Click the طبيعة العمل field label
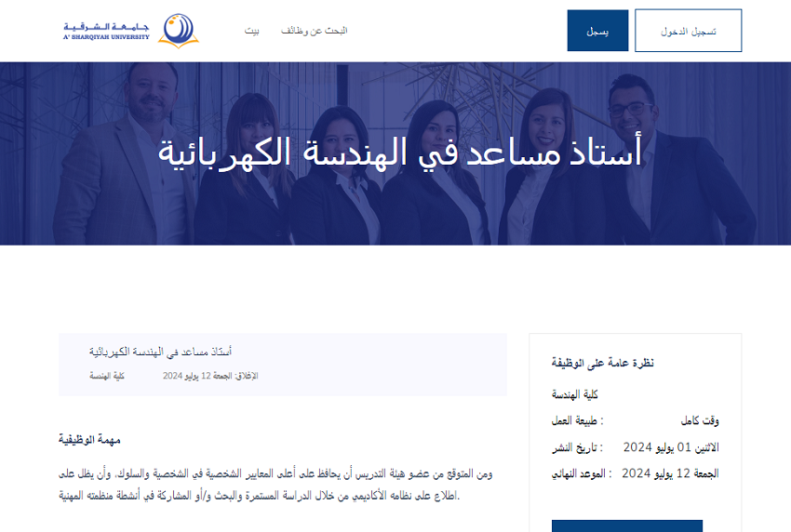The width and height of the screenshot is (791, 532). pyautogui.click(x=578, y=420)
